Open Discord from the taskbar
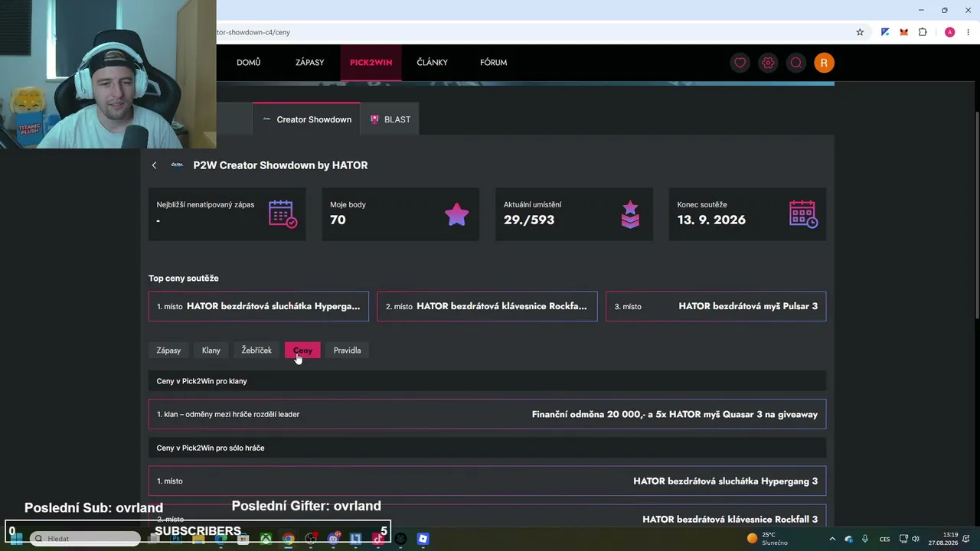The width and height of the screenshot is (980, 551). coord(333,539)
